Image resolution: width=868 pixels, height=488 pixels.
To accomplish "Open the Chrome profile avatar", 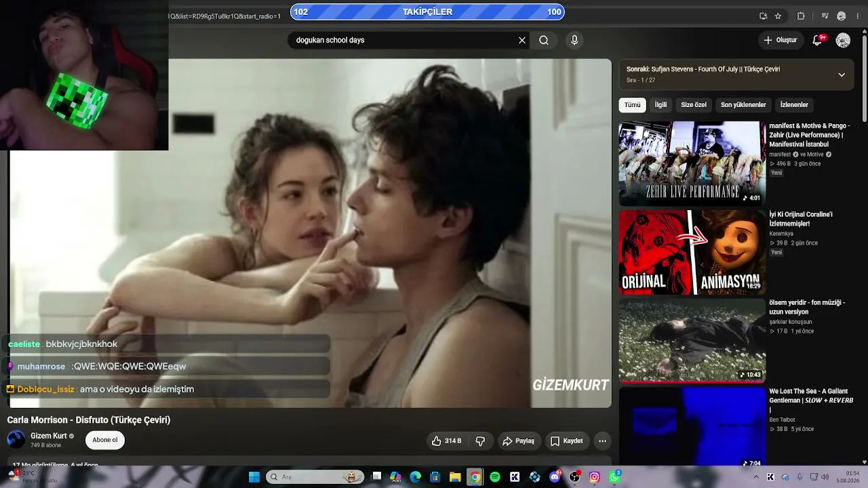I will (x=842, y=16).
